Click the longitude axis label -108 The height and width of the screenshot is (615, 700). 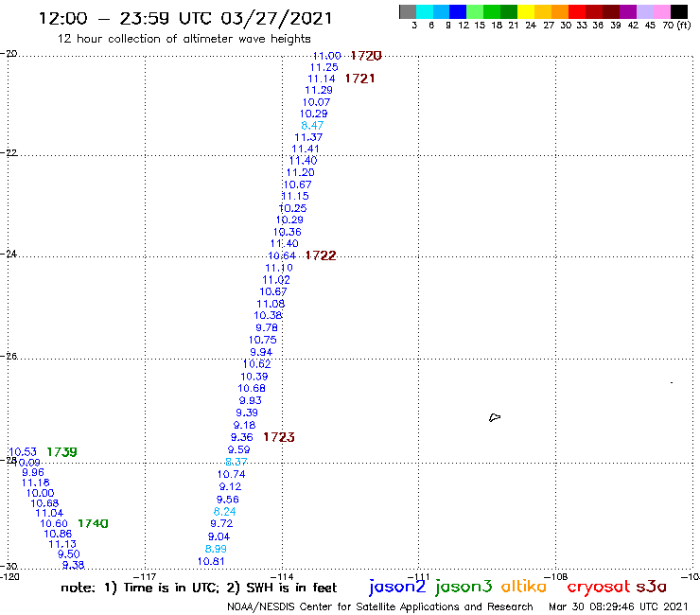point(556,576)
